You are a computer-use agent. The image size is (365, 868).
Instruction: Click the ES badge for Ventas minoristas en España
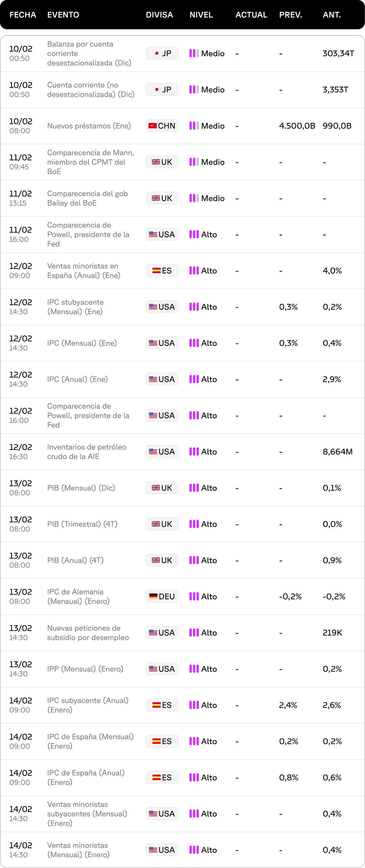162,270
